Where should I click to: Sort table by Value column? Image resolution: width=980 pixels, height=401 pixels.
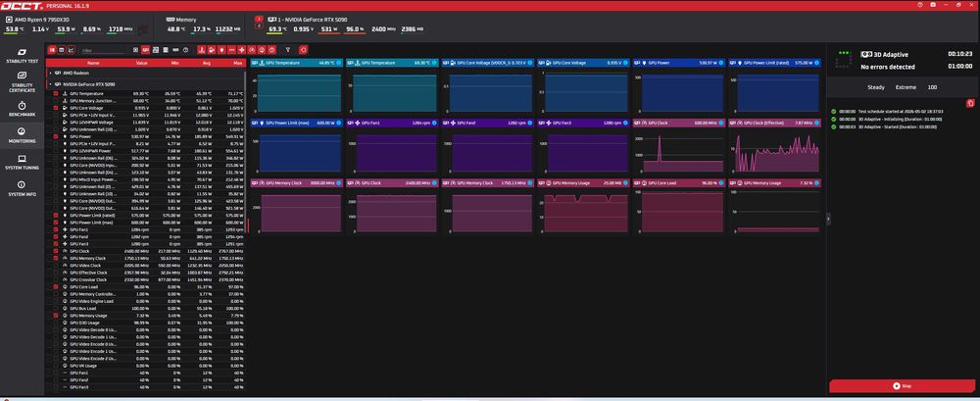142,63
